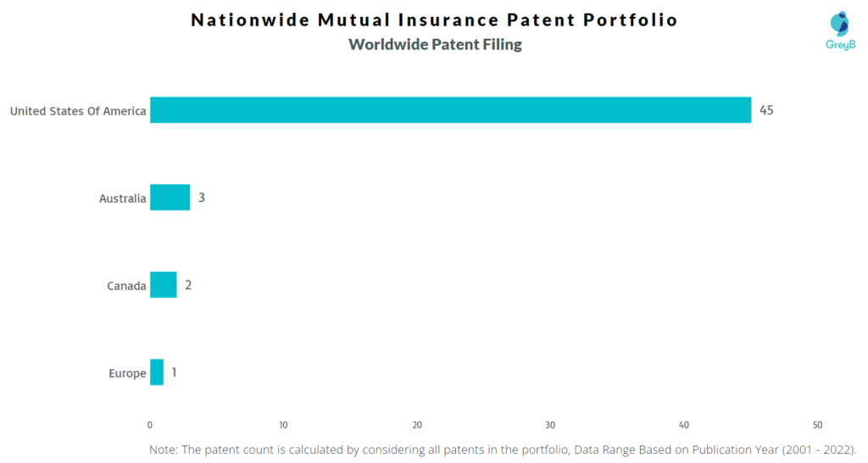
Task: Click the value label 45
Action: coord(766,110)
